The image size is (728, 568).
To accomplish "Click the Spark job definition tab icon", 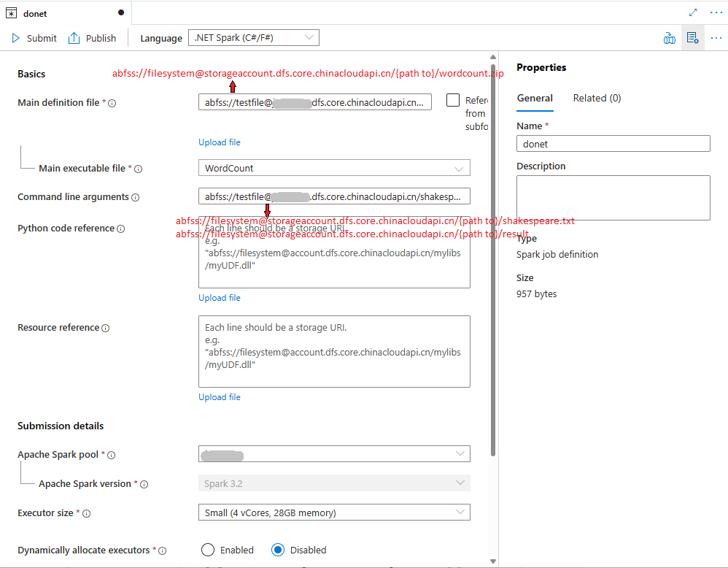I will 11,13.
